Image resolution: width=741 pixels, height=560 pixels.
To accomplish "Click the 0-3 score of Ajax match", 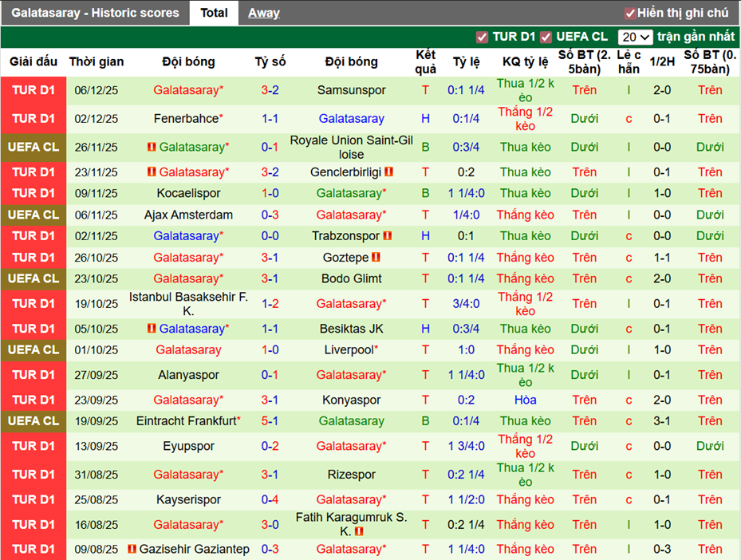I will tap(270, 215).
